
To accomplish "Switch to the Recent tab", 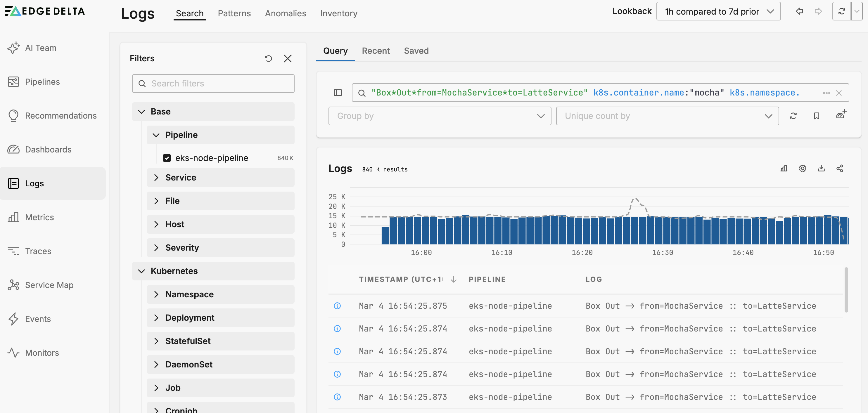I will (x=376, y=51).
